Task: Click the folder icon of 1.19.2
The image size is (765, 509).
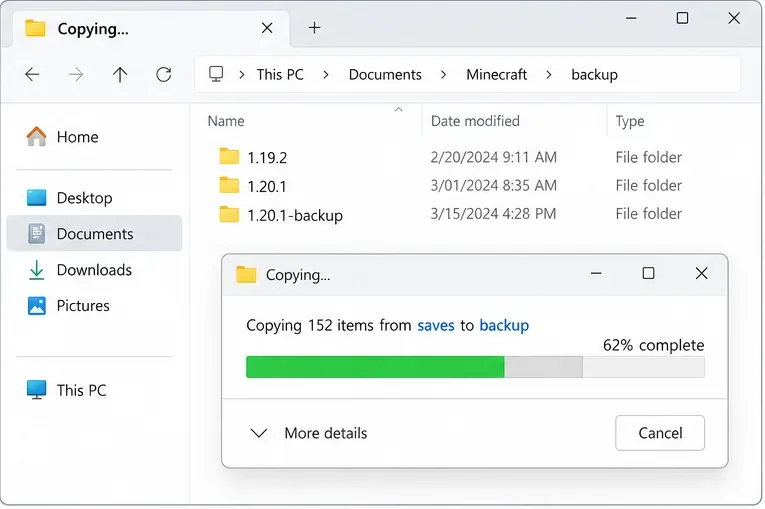Action: [229, 157]
